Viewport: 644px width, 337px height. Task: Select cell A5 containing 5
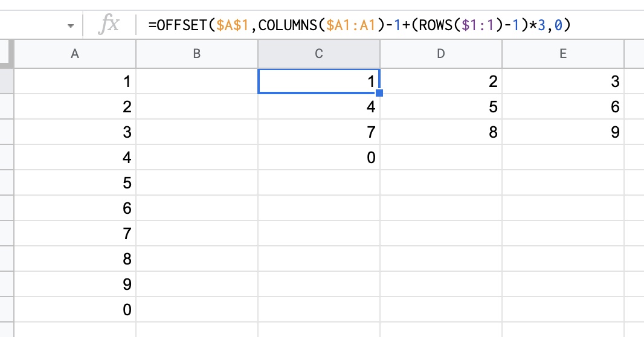tap(75, 182)
